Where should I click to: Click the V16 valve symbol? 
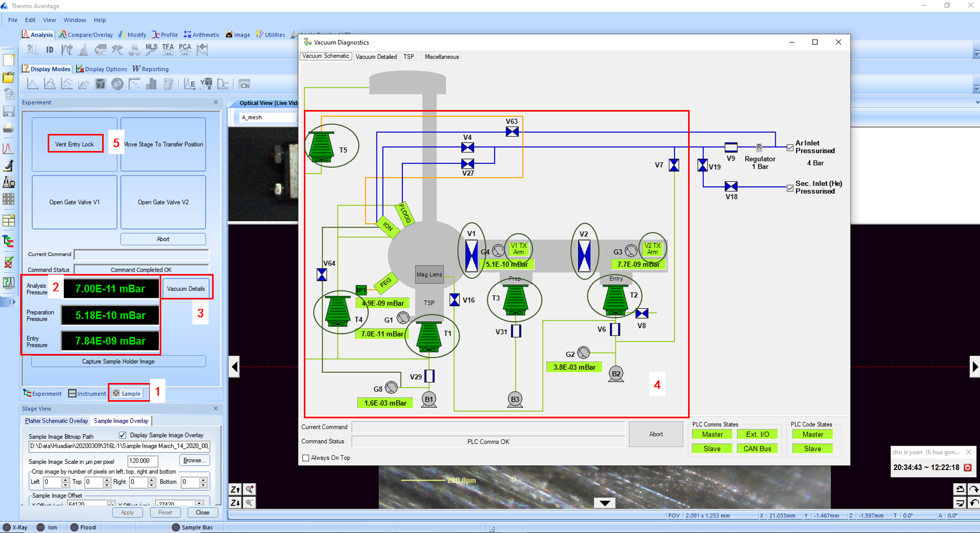click(455, 300)
